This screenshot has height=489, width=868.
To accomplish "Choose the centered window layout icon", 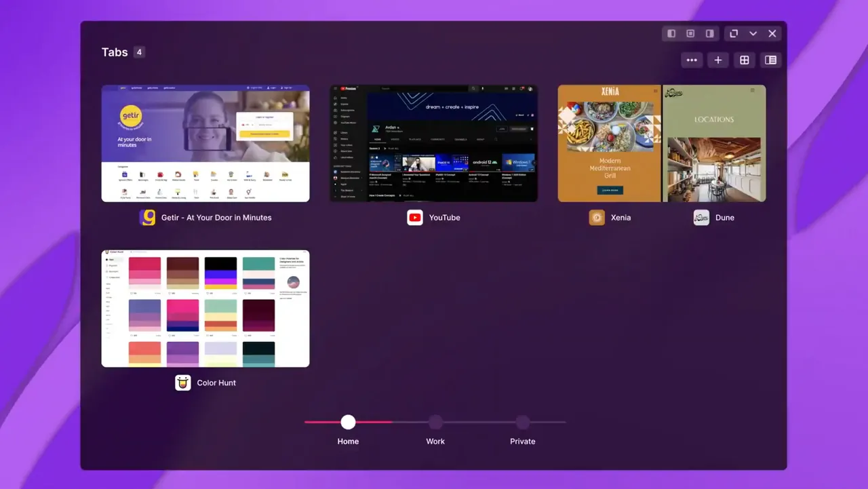I will [x=690, y=33].
